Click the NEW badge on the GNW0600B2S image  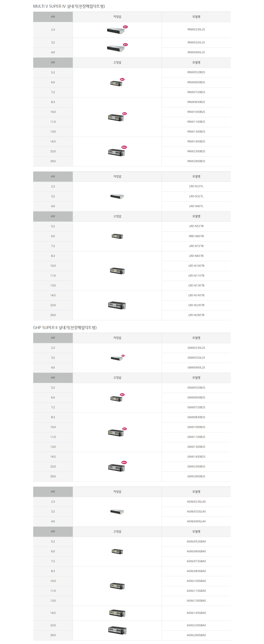click(x=122, y=394)
